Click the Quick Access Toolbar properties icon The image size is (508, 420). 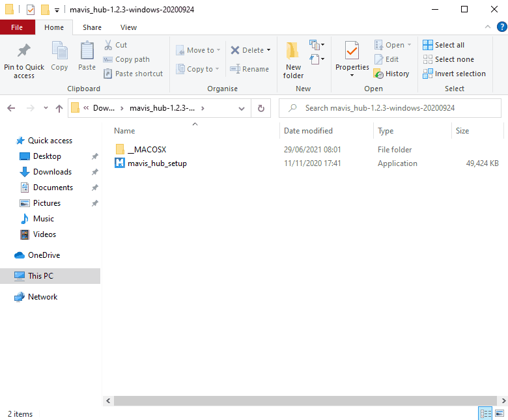31,10
